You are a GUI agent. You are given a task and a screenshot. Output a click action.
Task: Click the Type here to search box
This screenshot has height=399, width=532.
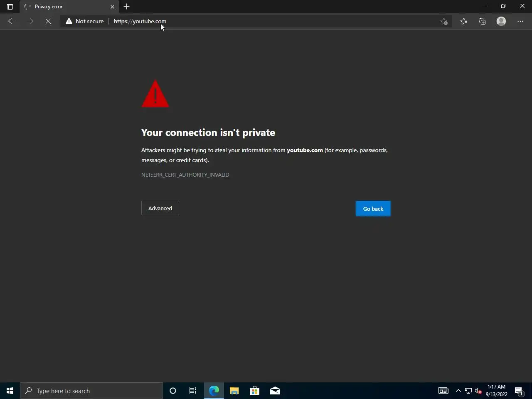click(x=91, y=391)
